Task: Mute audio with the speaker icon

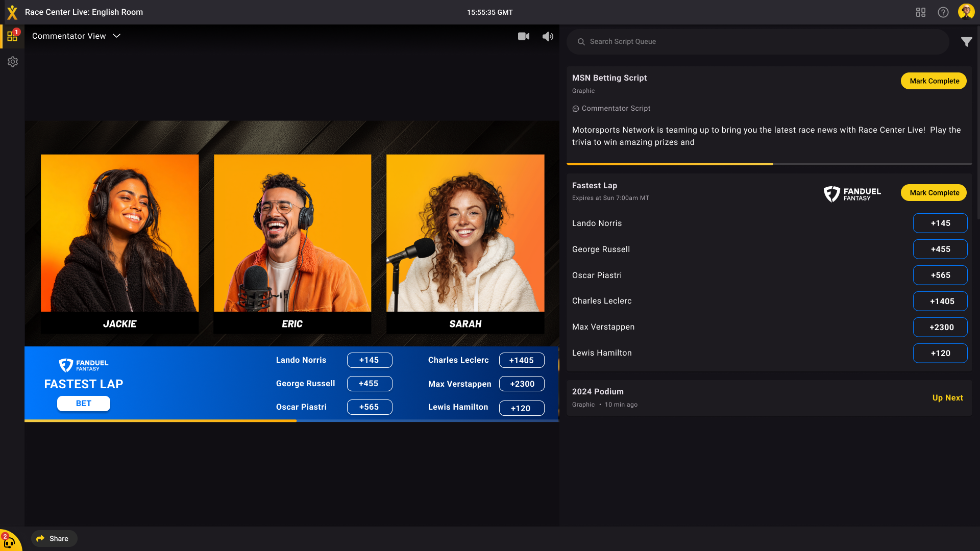Action: pos(547,36)
